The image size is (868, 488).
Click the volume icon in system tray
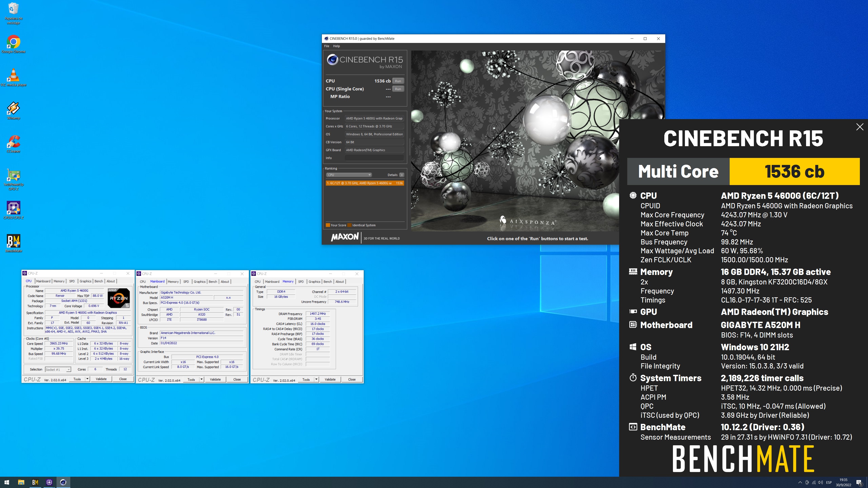pyautogui.click(x=821, y=482)
